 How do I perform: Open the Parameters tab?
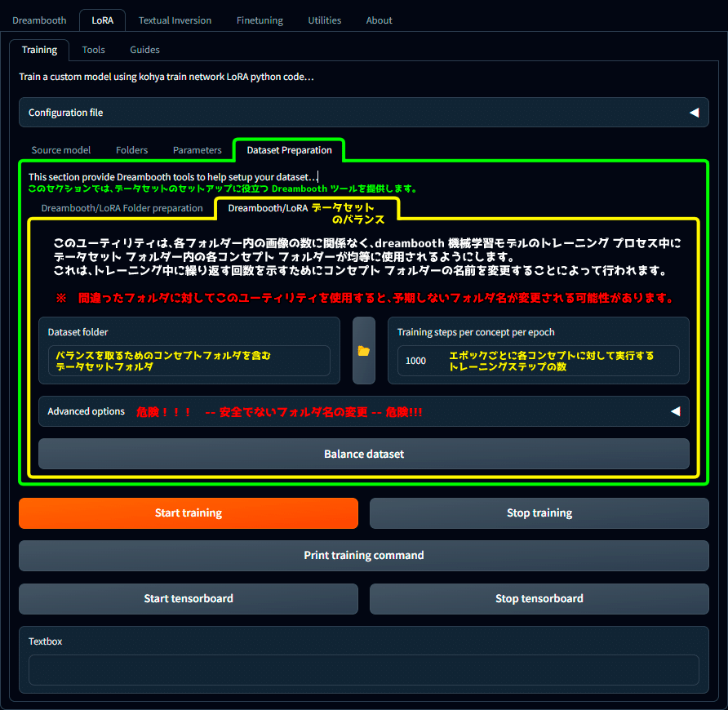tap(197, 150)
